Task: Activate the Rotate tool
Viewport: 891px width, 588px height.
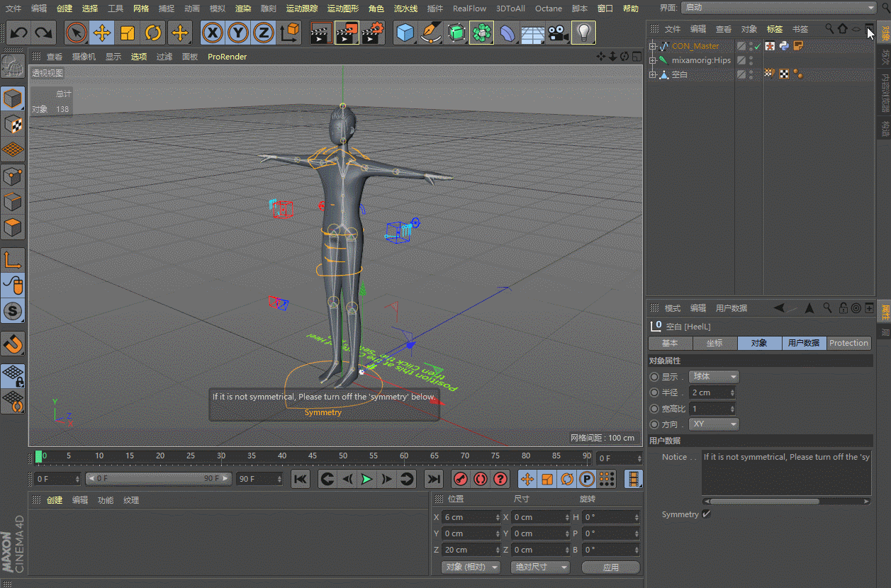Action: click(153, 33)
